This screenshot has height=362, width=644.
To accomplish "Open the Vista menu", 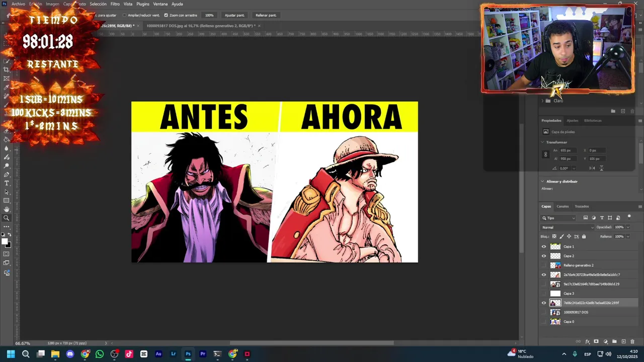I will click(x=128, y=4).
